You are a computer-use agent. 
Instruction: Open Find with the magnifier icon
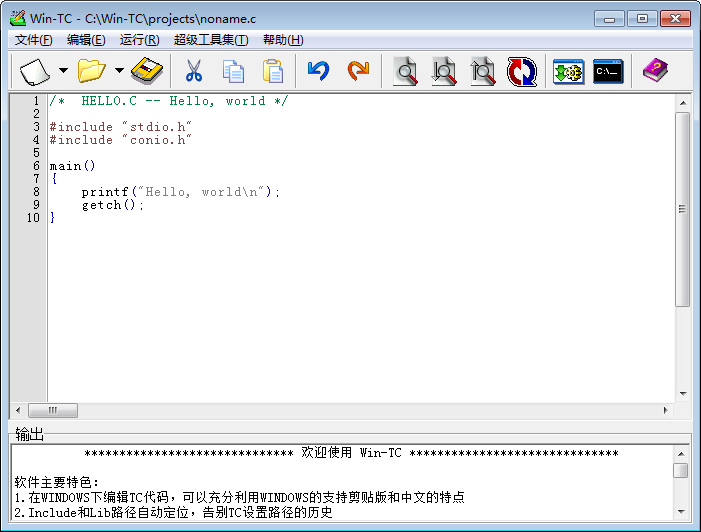click(x=405, y=72)
